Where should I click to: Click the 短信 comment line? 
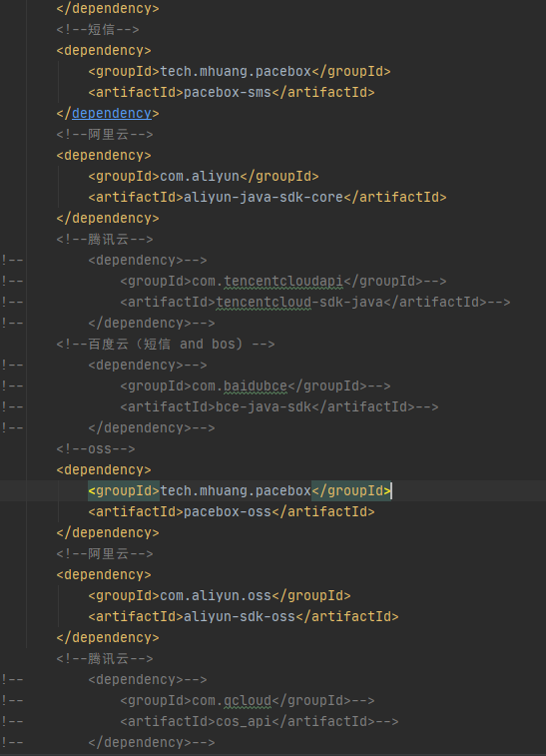coord(98,29)
